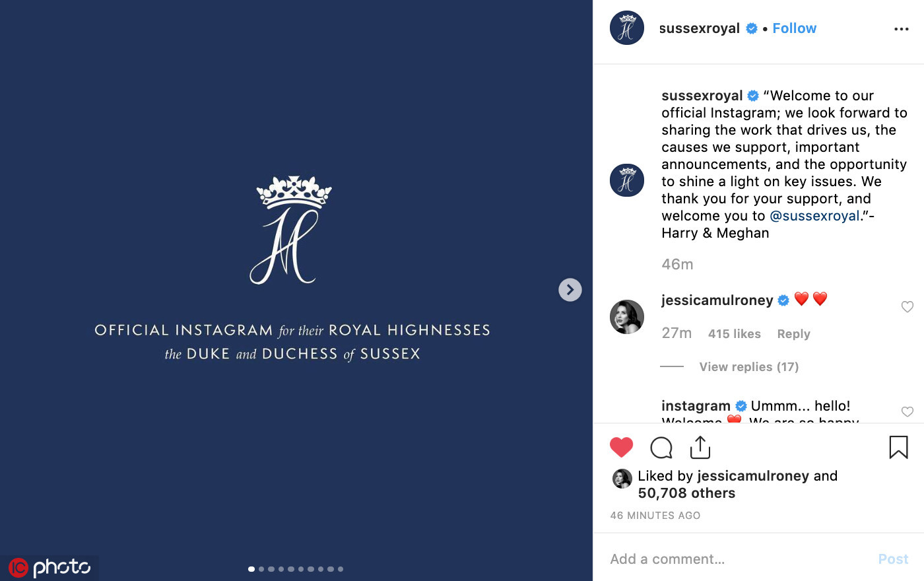
Task: Open the three-dot more options menu
Action: [x=901, y=29]
